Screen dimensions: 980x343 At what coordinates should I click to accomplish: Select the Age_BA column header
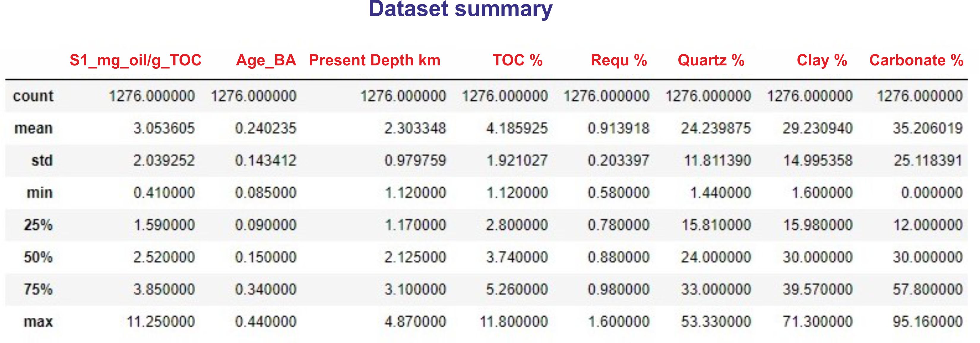click(x=266, y=61)
